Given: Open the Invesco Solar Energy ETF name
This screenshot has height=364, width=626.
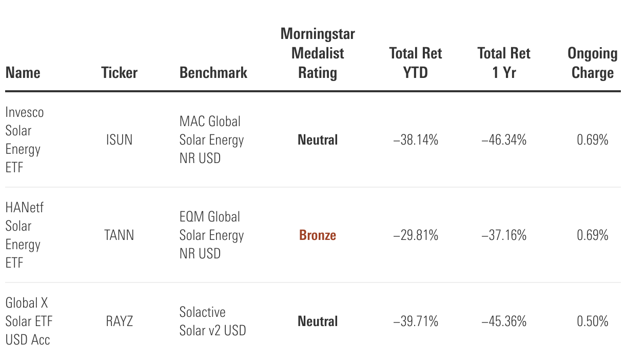Looking at the screenshot, I should coord(25,139).
